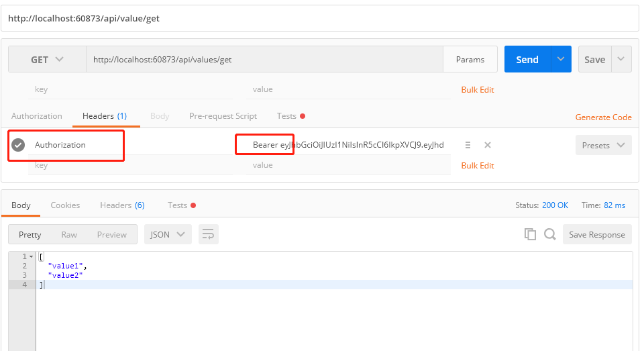The height and width of the screenshot is (351, 644).
Task: Click the Authorization header key field
Action: pyautogui.click(x=130, y=145)
